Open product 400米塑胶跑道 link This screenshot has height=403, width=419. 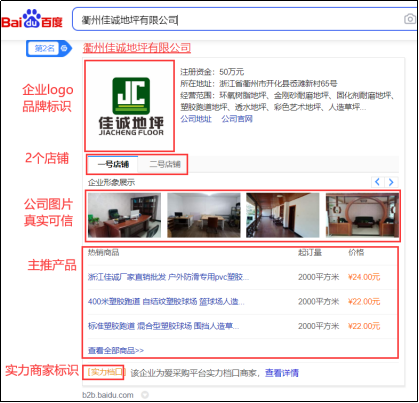166,302
